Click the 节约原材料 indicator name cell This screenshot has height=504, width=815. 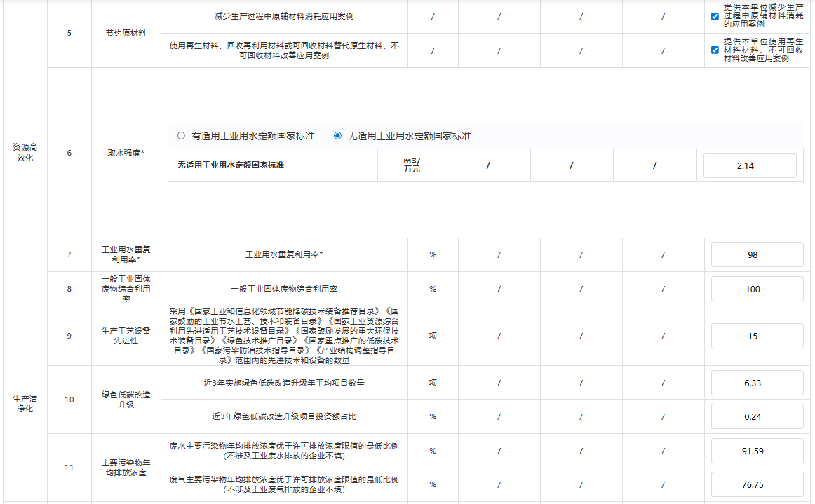pyautogui.click(x=126, y=33)
